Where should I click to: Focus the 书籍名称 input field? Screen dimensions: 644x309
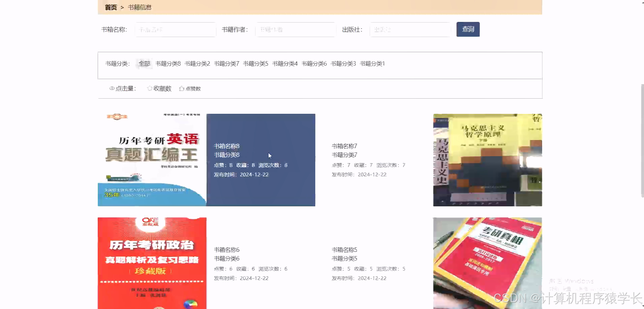[x=175, y=30]
